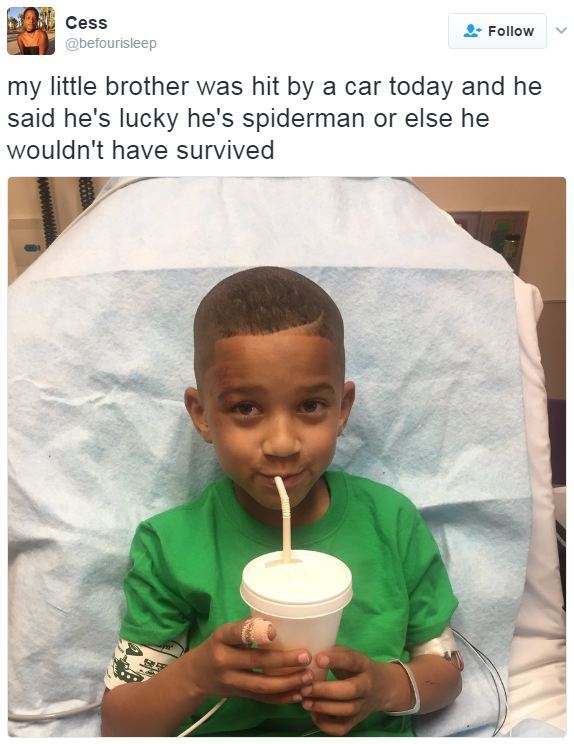Select the word spiderman in the tweet
This screenshot has height=744, width=574.
pyautogui.click(x=304, y=119)
